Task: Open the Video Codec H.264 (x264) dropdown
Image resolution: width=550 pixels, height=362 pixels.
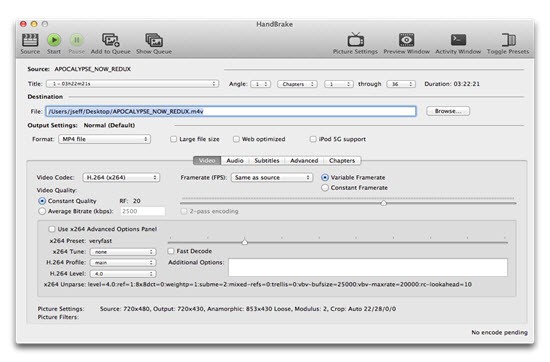Action: tap(121, 177)
